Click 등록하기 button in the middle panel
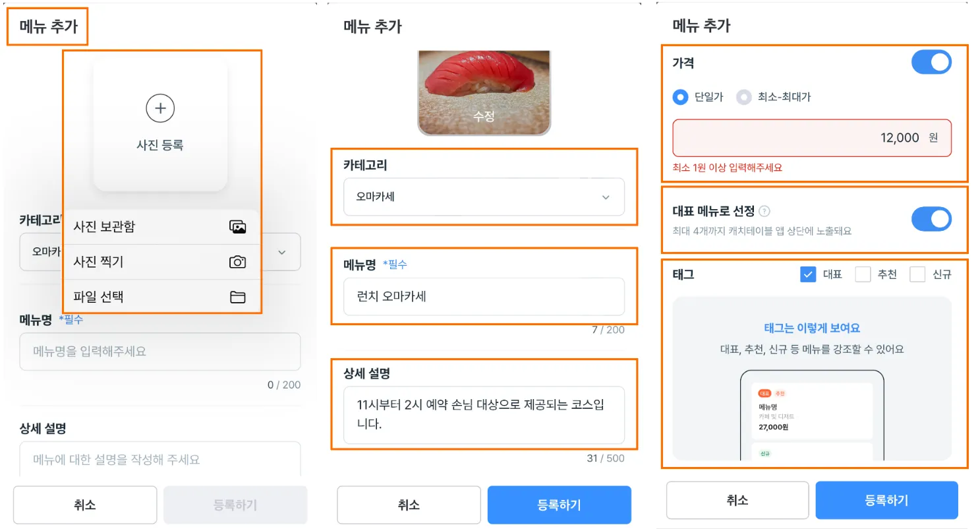Screen dimensions: 980x529 point(559,505)
